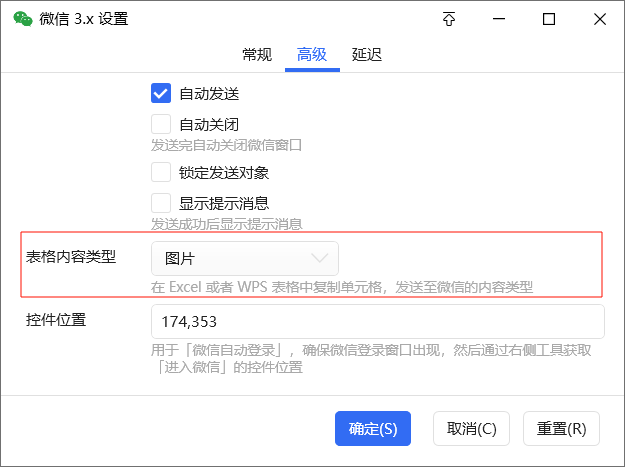Click the 表格内容类型 label
Image resolution: width=625 pixels, height=467 pixels.
[x=71, y=257]
